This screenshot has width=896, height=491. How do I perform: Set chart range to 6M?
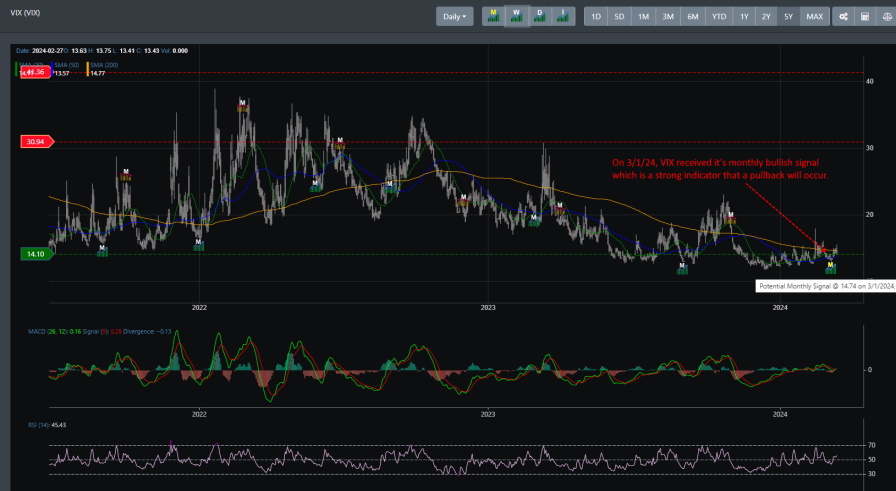[x=693, y=17]
